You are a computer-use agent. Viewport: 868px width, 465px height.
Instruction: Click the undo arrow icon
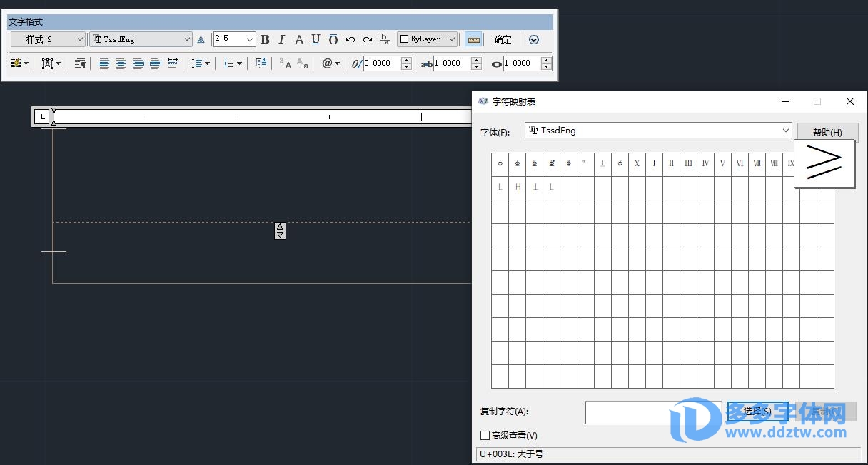point(350,40)
